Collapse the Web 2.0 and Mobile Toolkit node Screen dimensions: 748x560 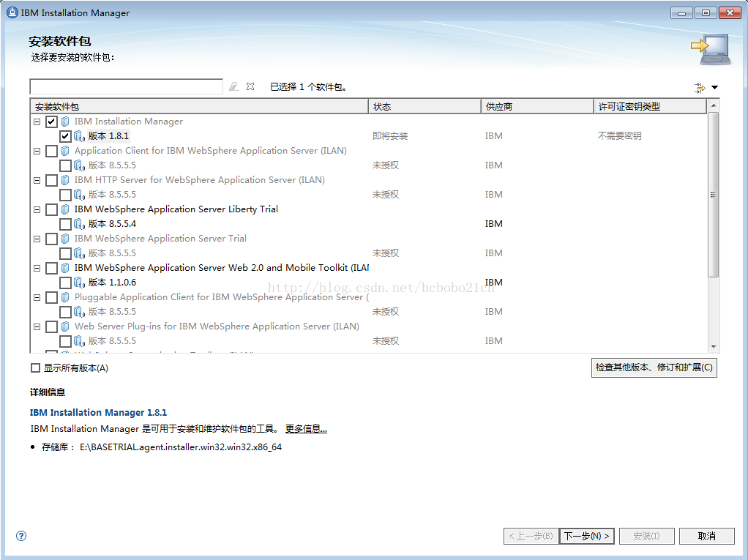[x=37, y=268]
